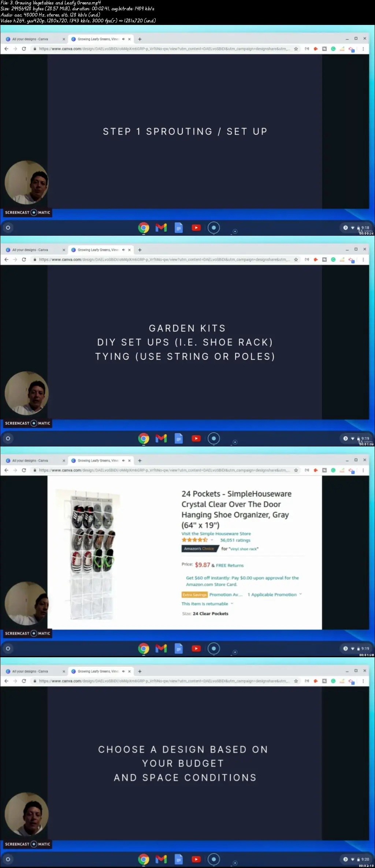Mute the Growing Leafy Greens tab in Choose a Design frame
This screenshot has height=868, width=375.
click(x=123, y=672)
